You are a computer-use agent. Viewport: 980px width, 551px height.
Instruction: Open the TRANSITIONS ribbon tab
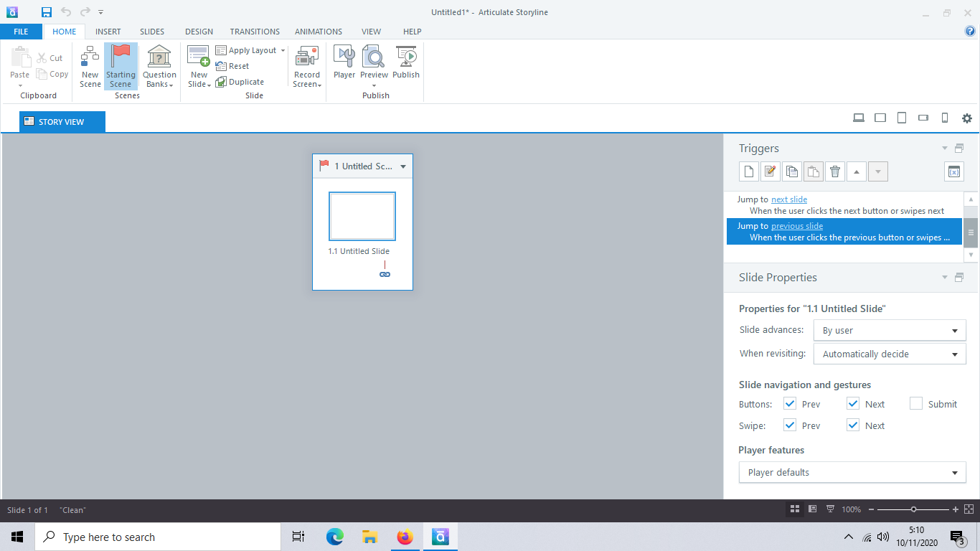coord(254,31)
